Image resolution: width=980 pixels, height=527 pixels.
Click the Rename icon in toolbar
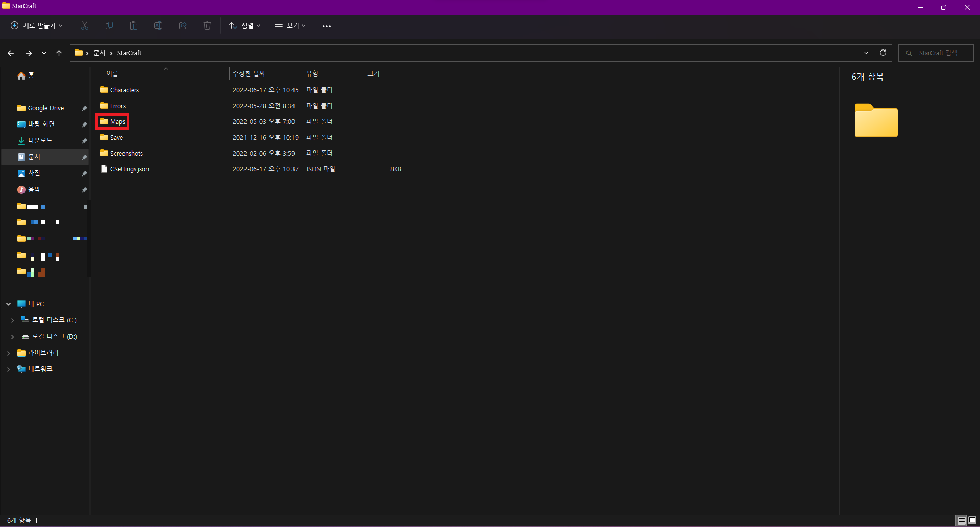click(x=158, y=26)
